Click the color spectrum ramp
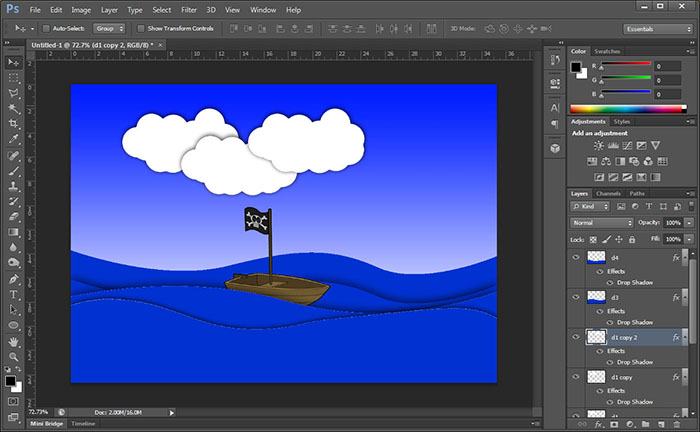Viewport: 700px width, 432px height. (x=627, y=108)
